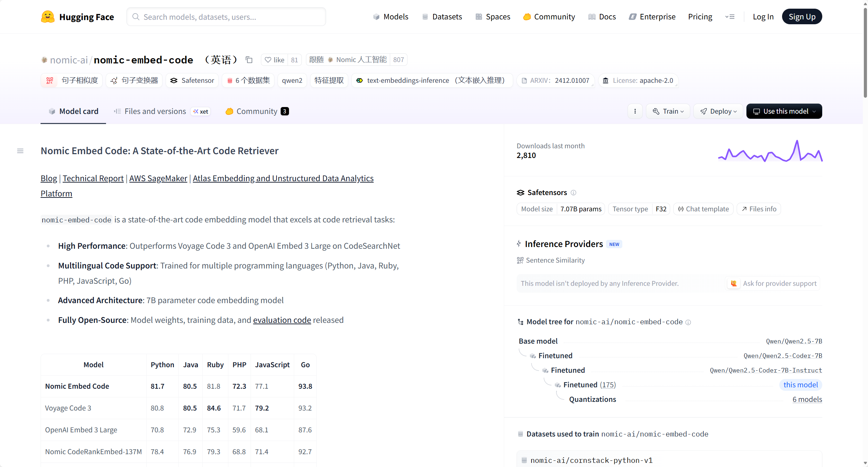The image size is (868, 467).
Task: Click the Model tree info circle icon
Action: point(688,322)
